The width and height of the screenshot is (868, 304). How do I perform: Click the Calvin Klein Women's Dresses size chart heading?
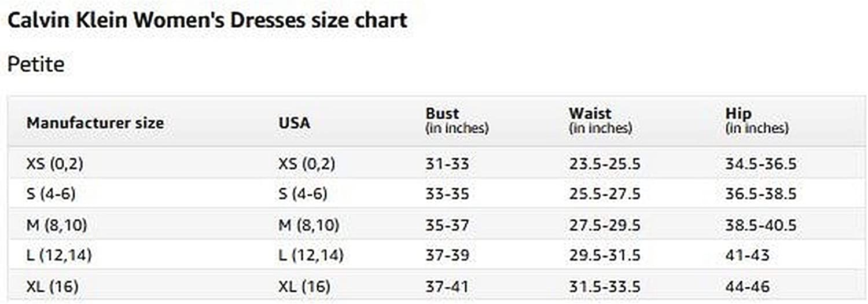(207, 20)
